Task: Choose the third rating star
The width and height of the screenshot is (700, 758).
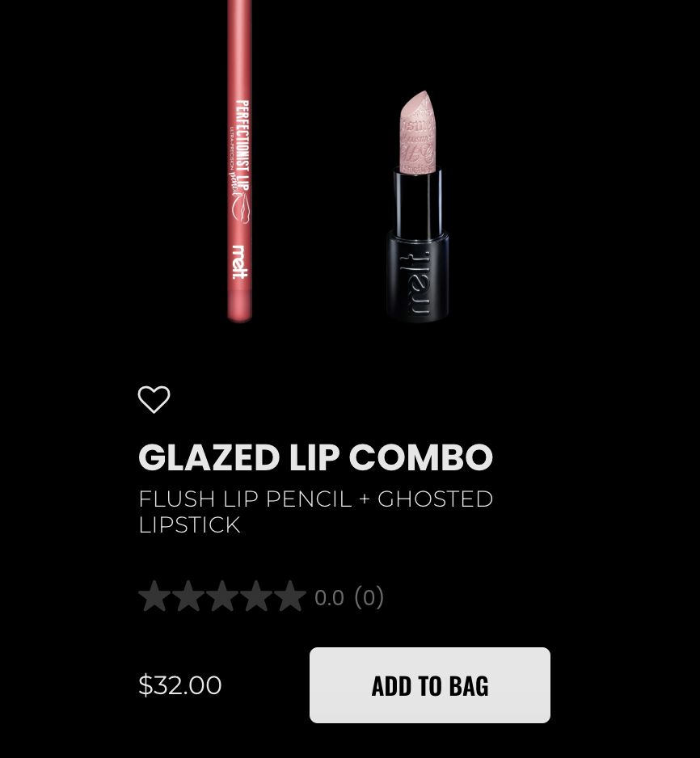Action: coord(222,596)
